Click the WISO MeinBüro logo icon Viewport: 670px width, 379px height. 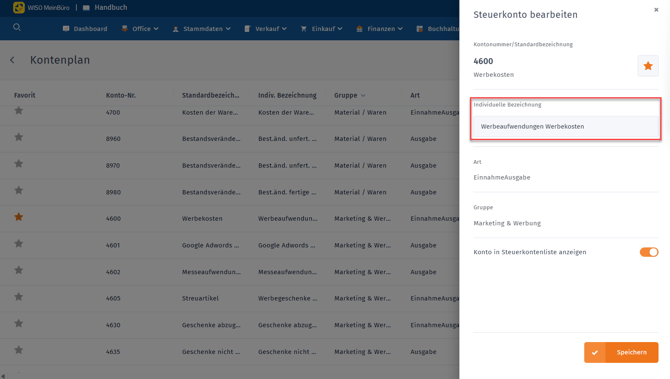[18, 7]
